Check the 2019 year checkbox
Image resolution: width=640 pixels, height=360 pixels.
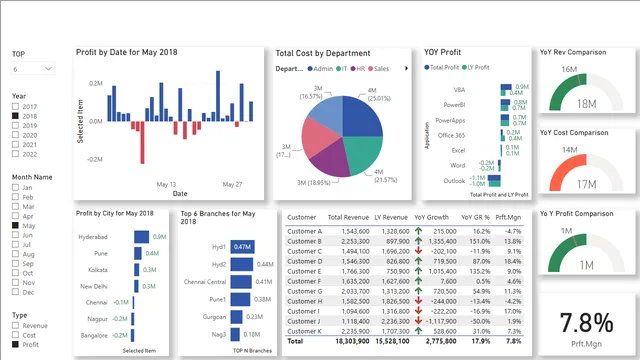point(16,125)
